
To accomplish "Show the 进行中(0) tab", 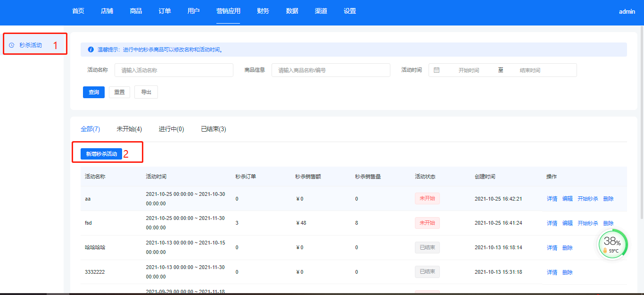I will (171, 129).
